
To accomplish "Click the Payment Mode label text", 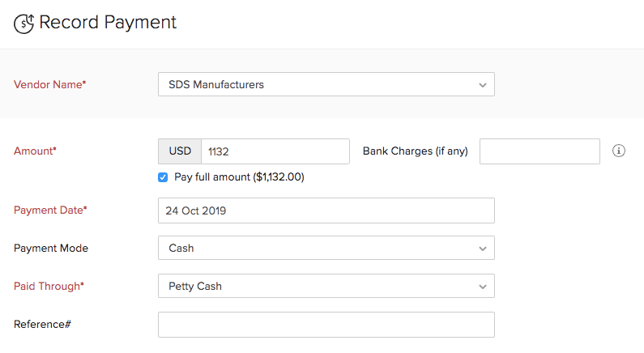I will coord(51,248).
